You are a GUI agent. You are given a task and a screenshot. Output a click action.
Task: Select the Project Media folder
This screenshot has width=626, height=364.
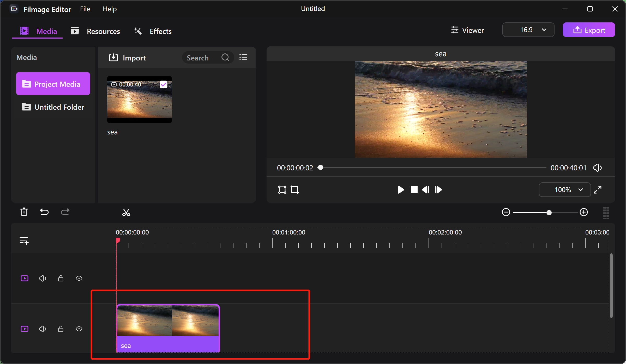tap(53, 84)
